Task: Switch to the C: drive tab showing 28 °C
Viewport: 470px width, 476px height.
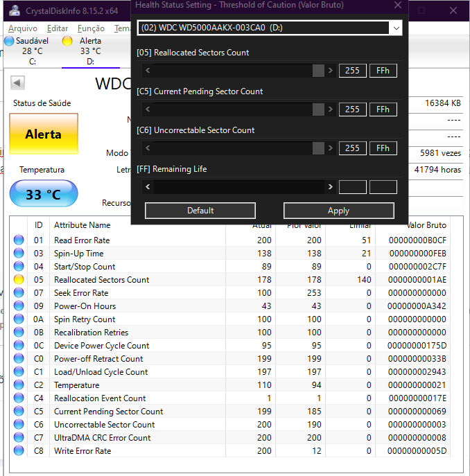Action: click(x=32, y=51)
